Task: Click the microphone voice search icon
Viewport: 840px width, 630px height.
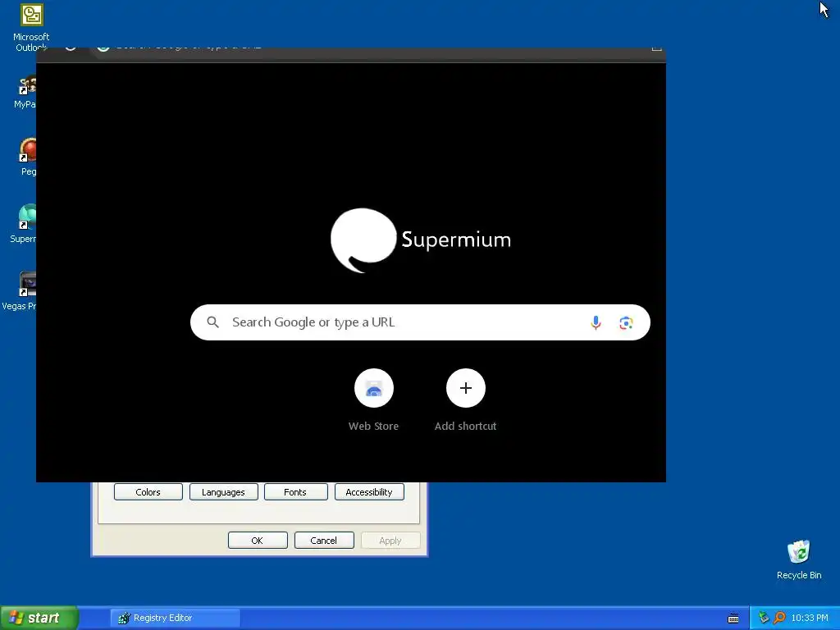Action: pos(596,322)
